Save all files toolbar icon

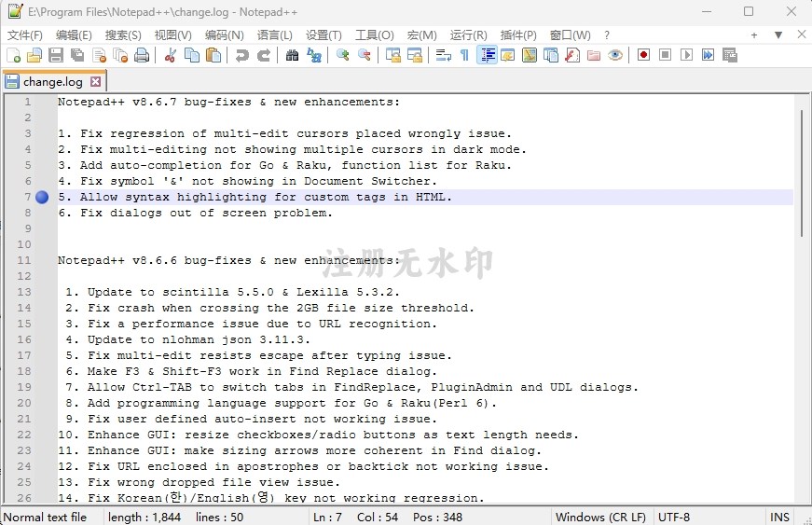(77, 55)
